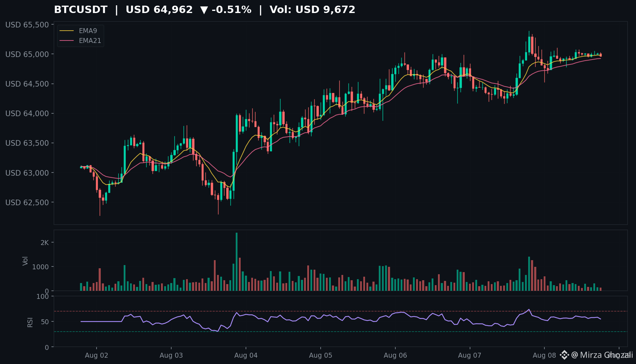Screen dimensions: 636x364
Task: Select the Aug 03 date axis label
Action: point(171,355)
